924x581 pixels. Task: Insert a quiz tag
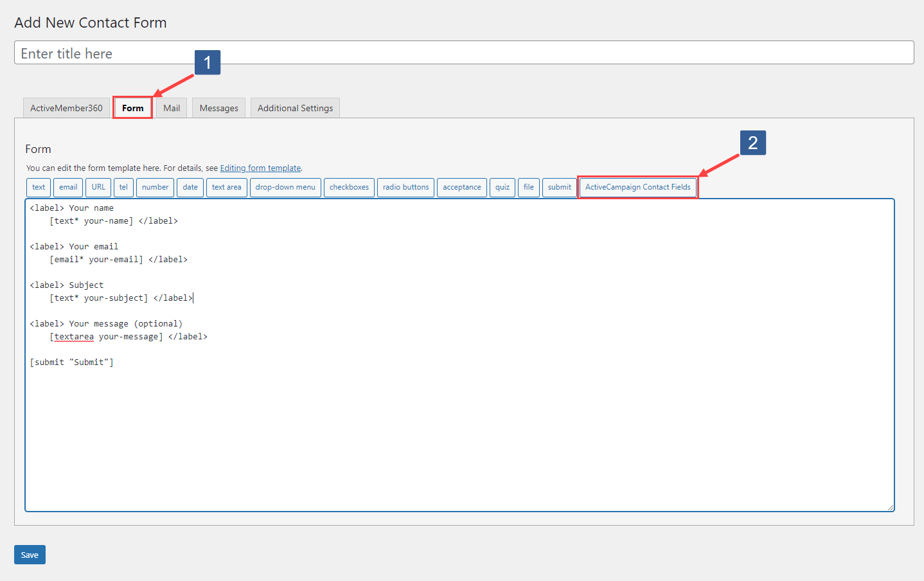coord(502,187)
